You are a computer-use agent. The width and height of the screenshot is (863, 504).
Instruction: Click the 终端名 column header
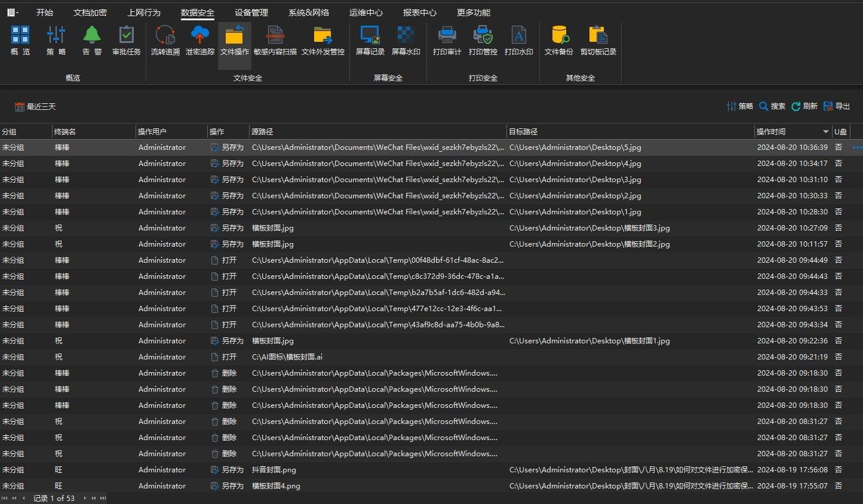point(94,131)
